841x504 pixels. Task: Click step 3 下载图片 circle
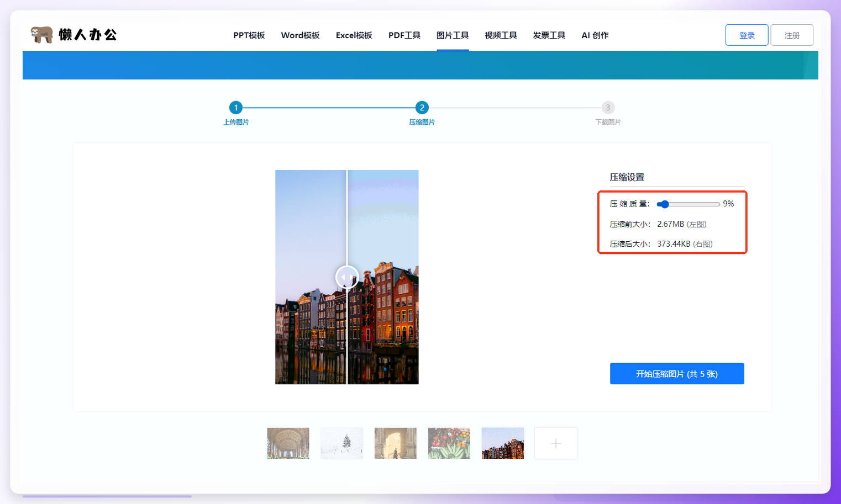tap(608, 108)
